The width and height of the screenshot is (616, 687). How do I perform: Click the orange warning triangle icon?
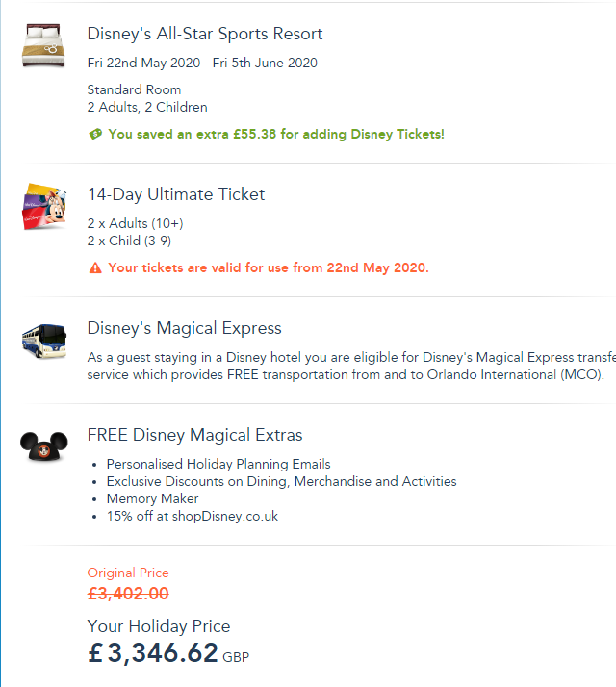point(95,268)
